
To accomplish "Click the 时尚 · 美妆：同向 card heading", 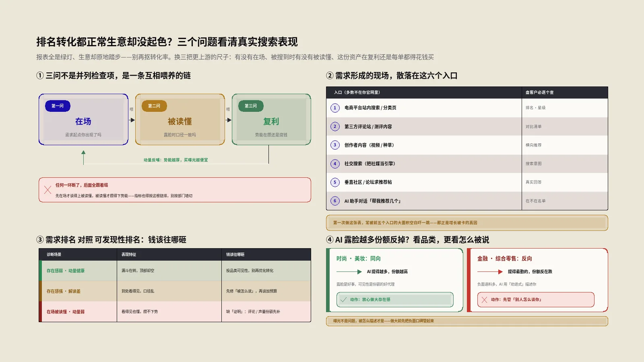I will [x=359, y=259].
